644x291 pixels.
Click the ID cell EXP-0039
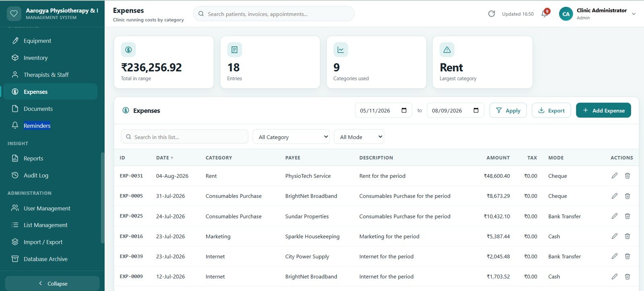131,256
